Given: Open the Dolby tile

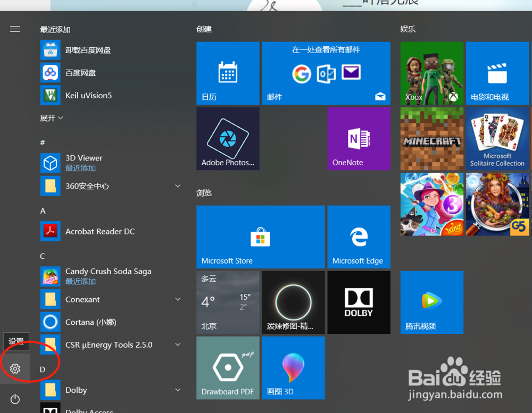Looking at the screenshot, I should point(359,302).
